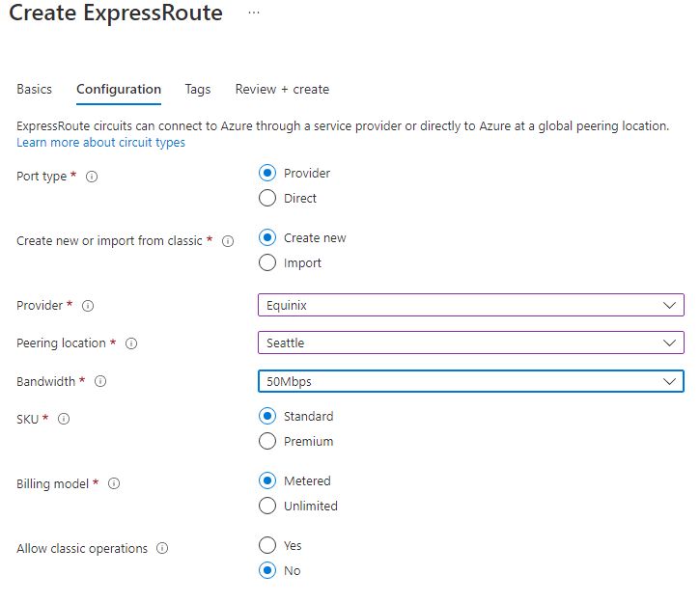Open Learn more about circuit types link

point(100,142)
